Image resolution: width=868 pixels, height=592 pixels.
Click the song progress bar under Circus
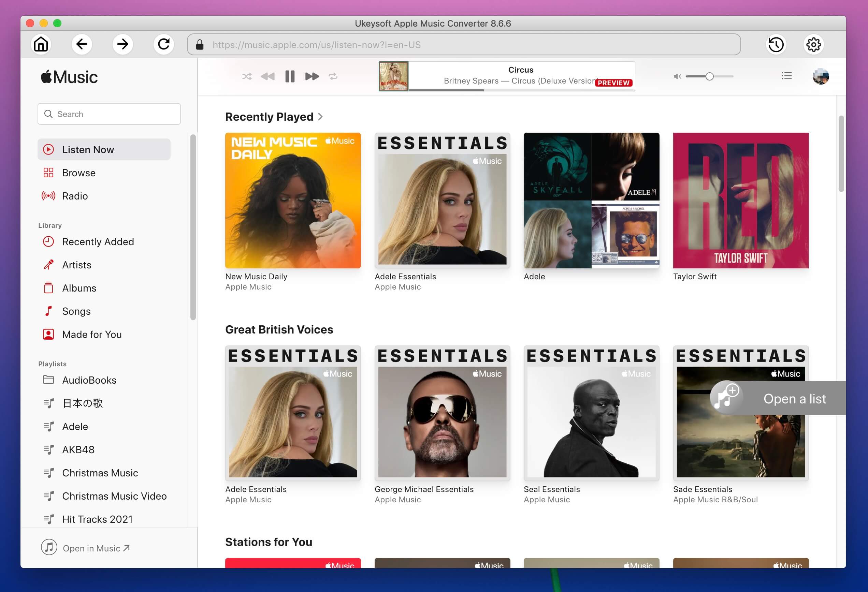pos(521,90)
